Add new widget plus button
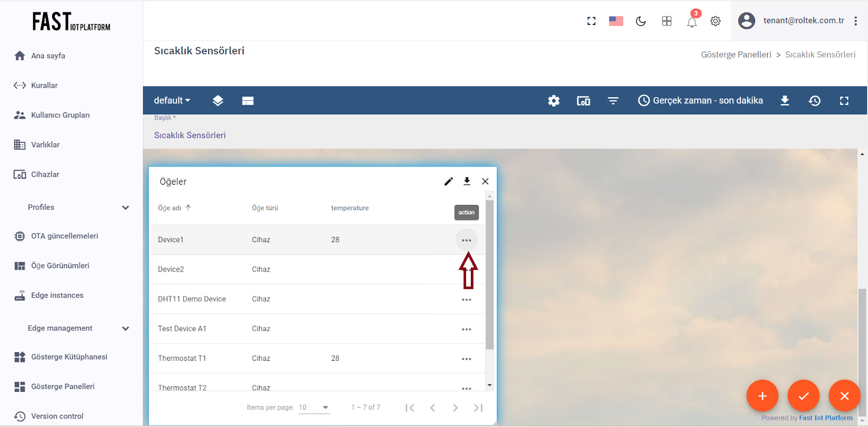This screenshot has width=868, height=427. (x=762, y=396)
